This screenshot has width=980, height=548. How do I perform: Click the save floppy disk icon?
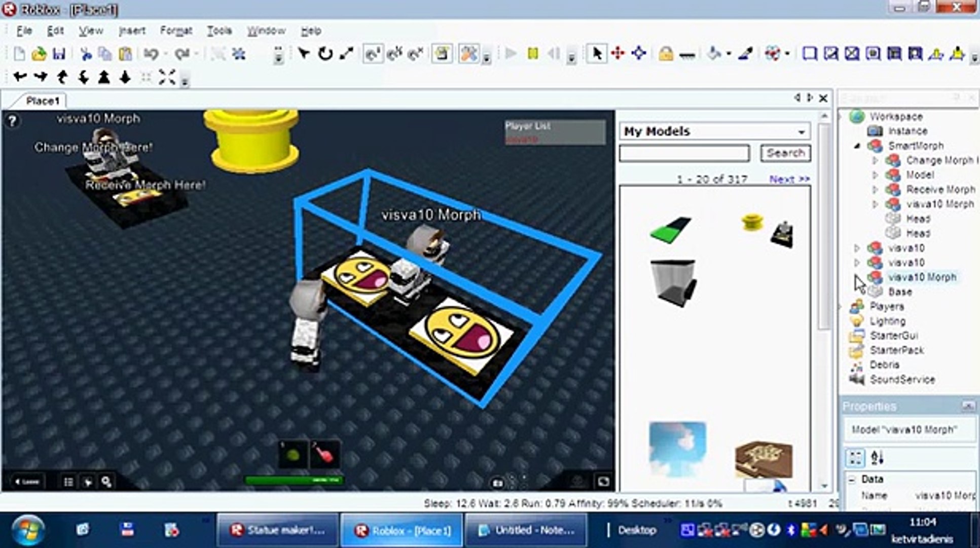(x=59, y=54)
